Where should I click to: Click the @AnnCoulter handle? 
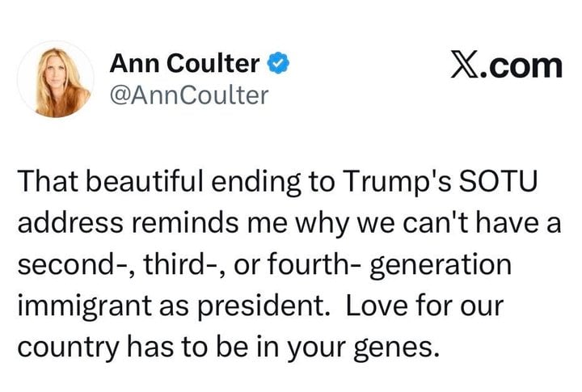[188, 94]
